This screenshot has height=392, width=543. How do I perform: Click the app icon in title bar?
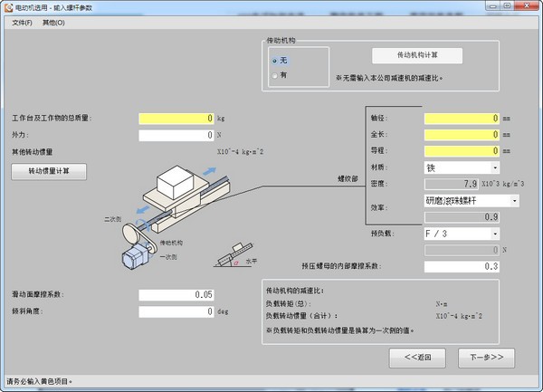coord(8,7)
